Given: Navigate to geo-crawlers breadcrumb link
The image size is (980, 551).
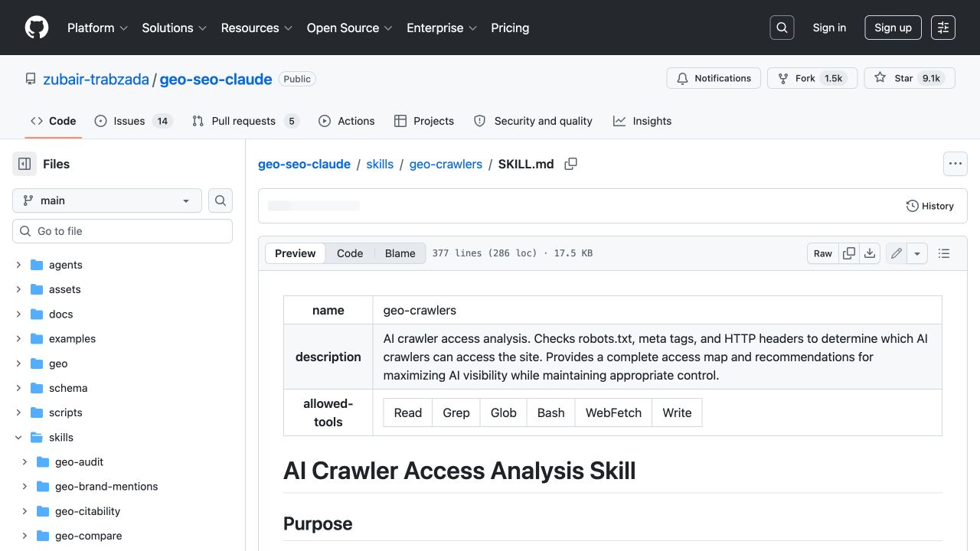Looking at the screenshot, I should click(446, 164).
